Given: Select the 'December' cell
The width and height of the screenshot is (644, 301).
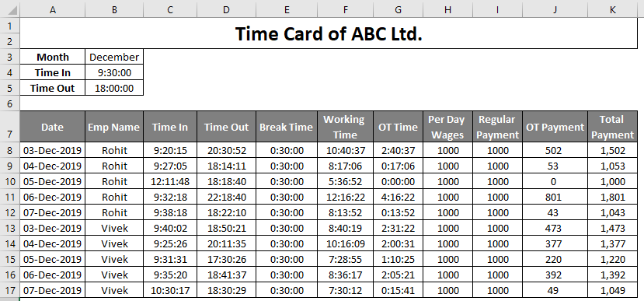Looking at the screenshot, I should (x=114, y=57).
